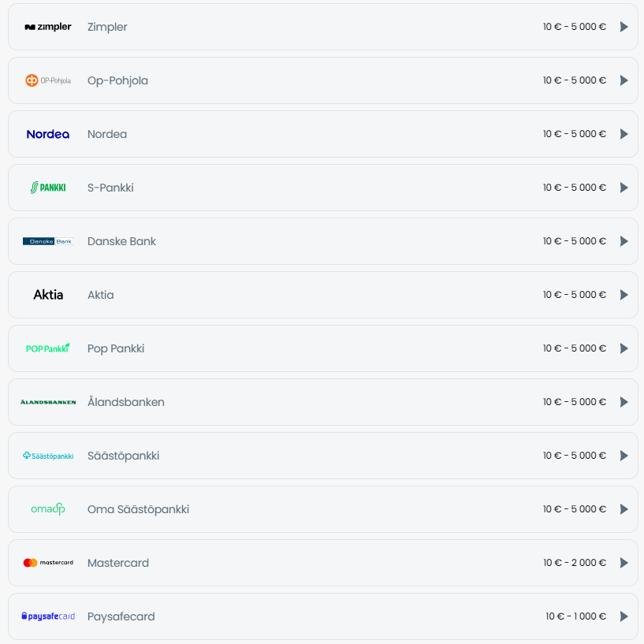Click the Aktia deposit limit range
644x644 pixels.
(x=574, y=295)
